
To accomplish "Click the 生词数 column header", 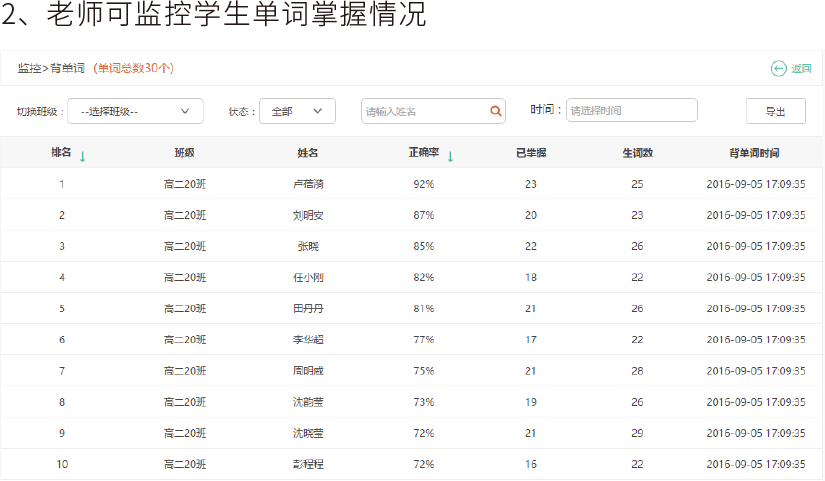I will 637,153.
